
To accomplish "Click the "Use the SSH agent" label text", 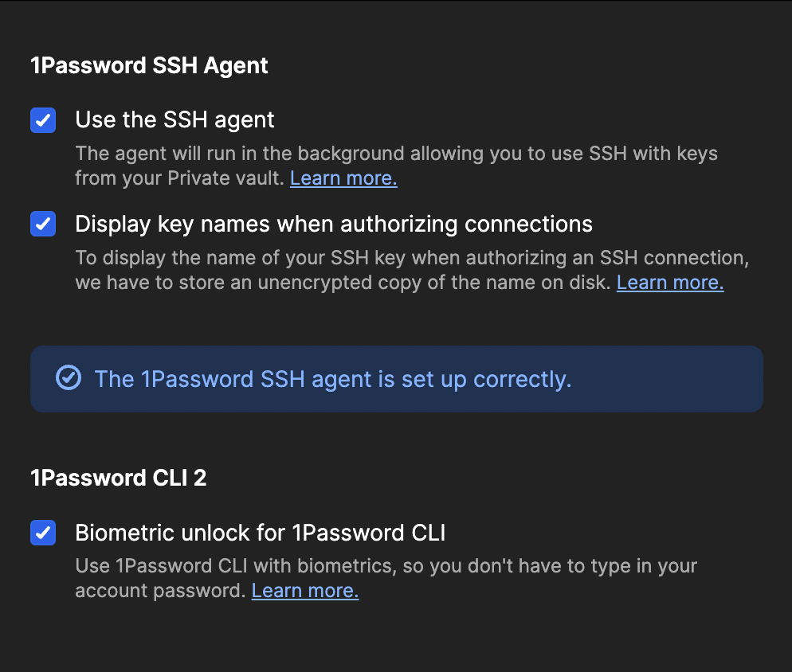I will coord(174,120).
